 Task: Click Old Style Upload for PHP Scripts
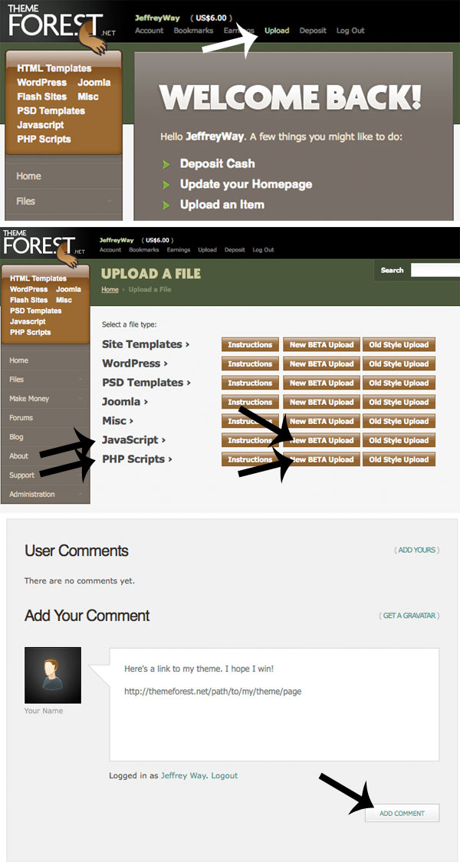[399, 459]
